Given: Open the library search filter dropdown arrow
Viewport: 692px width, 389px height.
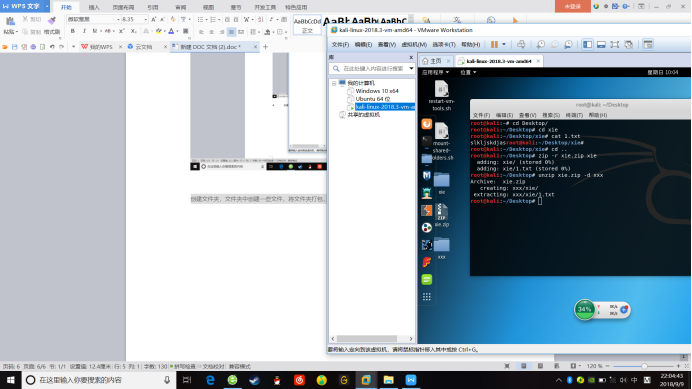Looking at the screenshot, I should click(x=411, y=68).
